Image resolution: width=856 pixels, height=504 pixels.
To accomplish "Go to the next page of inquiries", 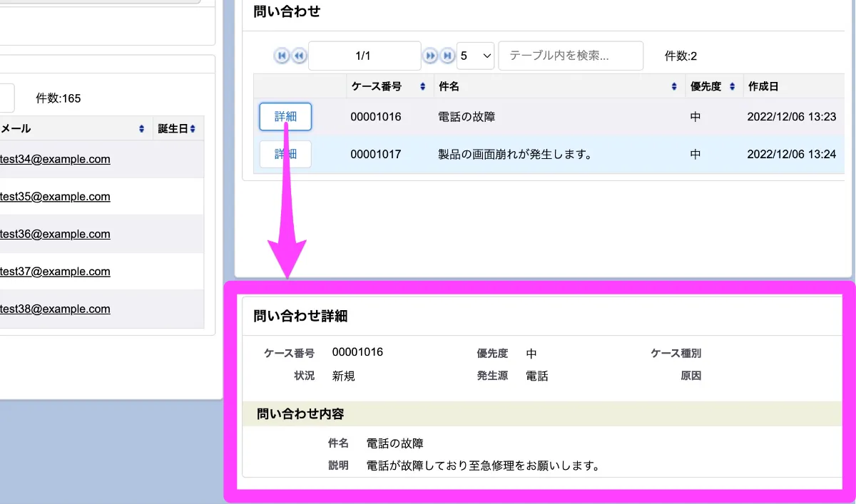I will [x=430, y=55].
